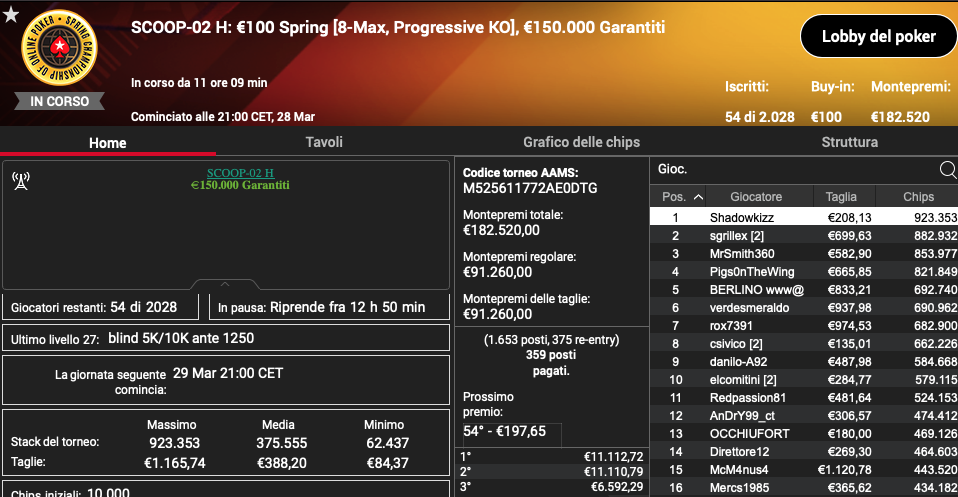Click the broadcast antenna icon
Screen dimensions: 958x497
click(x=21, y=181)
